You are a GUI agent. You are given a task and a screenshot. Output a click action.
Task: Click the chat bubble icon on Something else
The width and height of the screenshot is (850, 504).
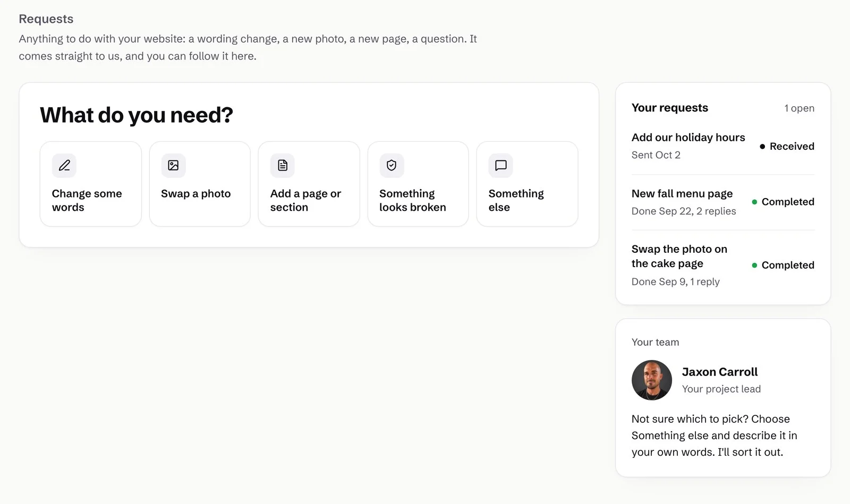coord(500,165)
